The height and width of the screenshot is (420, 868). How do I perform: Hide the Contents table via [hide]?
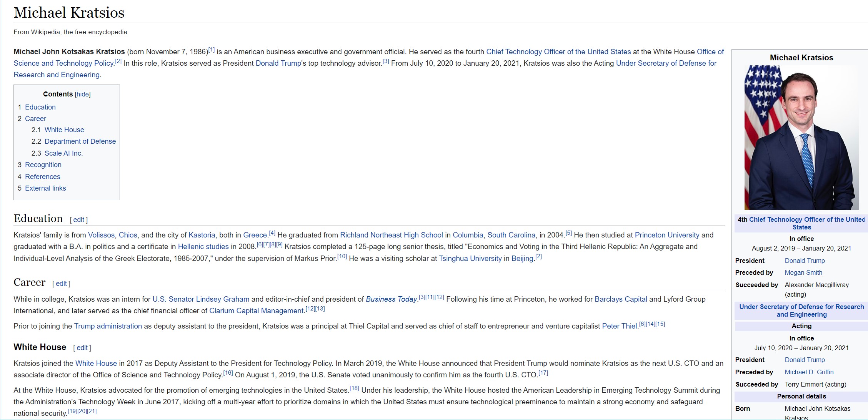point(83,95)
